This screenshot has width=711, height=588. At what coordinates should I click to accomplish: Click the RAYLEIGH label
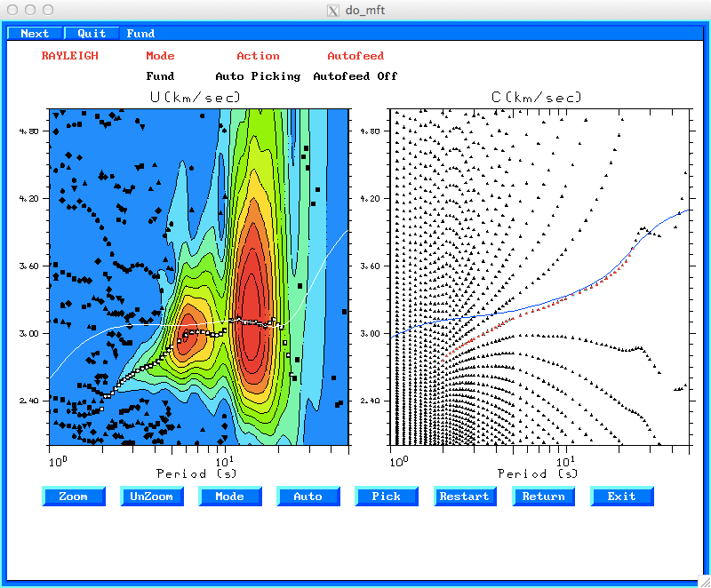click(x=70, y=56)
